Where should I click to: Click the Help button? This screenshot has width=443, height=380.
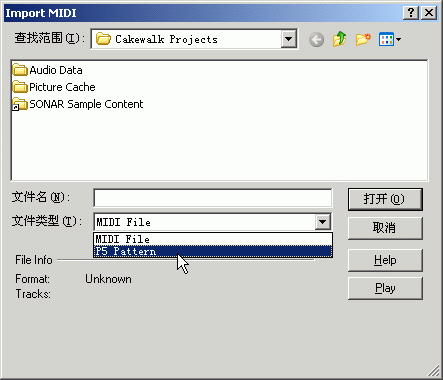[385, 260]
